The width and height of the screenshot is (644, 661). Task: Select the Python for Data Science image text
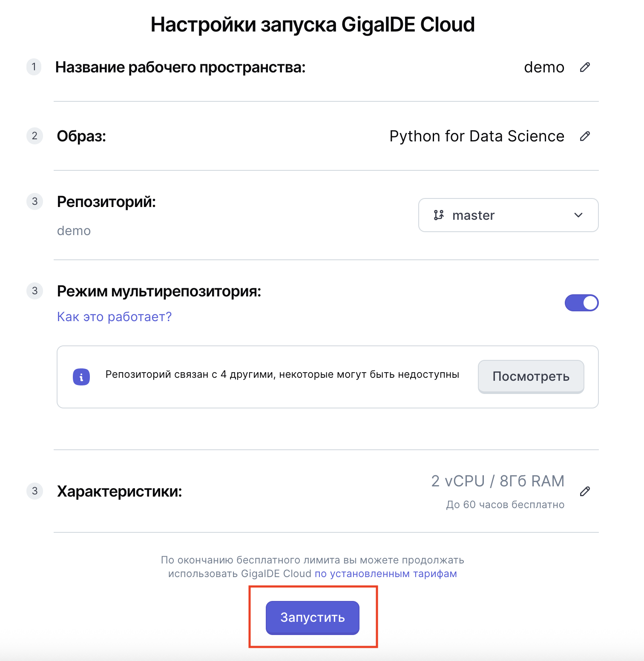477,136
